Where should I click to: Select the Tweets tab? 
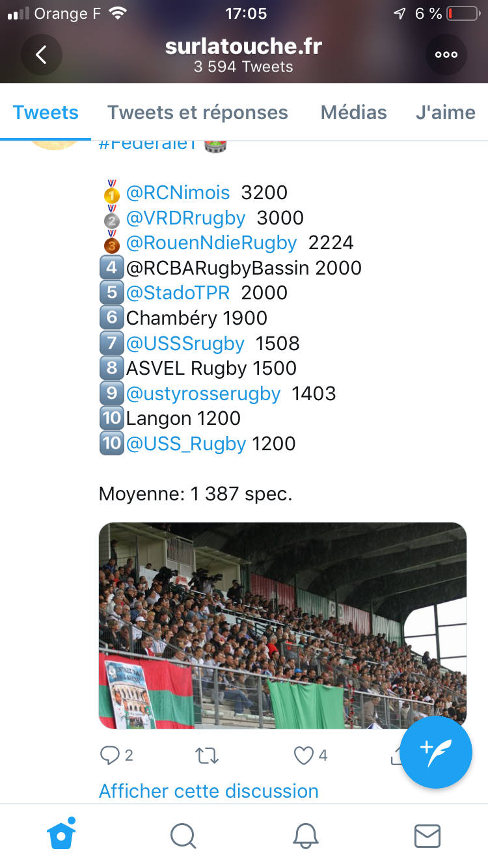pyautogui.click(x=46, y=113)
